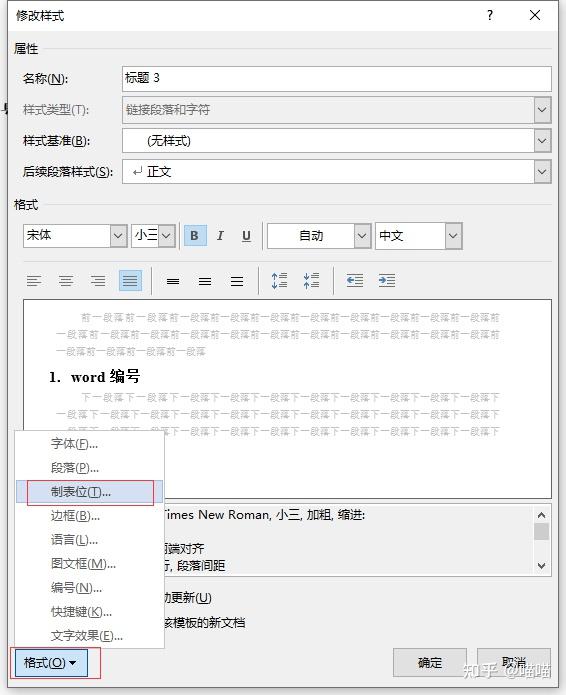566x695 pixels.
Task: Increase paragraph spacing icon
Action: (x=279, y=281)
